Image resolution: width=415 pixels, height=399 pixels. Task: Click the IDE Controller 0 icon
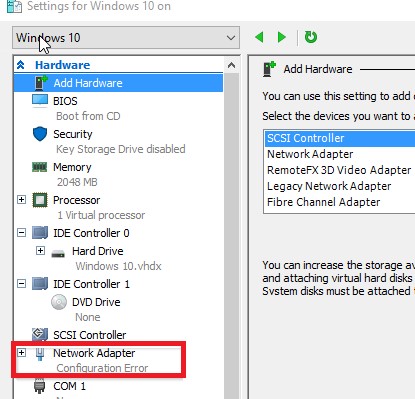(40, 233)
